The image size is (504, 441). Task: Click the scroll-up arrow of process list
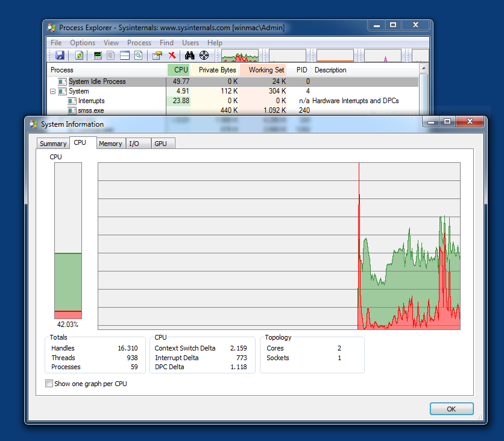pyautogui.click(x=424, y=68)
